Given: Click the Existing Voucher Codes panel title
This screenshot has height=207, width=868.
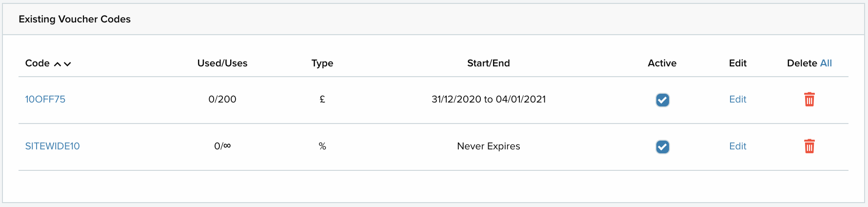Looking at the screenshot, I should coord(75,19).
